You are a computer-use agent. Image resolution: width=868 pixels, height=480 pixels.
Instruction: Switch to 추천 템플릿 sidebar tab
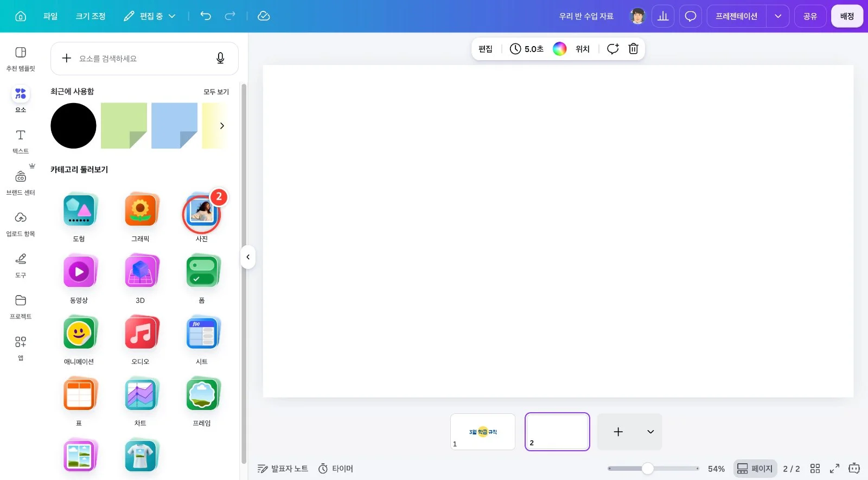(x=21, y=59)
